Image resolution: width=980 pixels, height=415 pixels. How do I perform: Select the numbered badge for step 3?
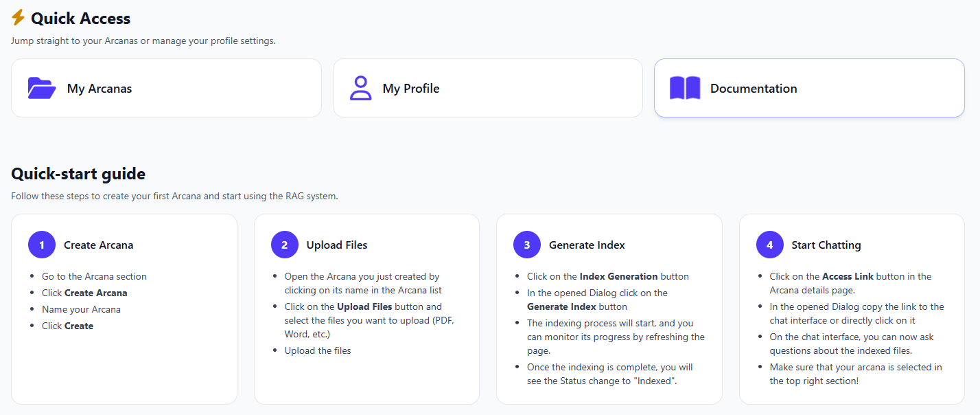point(527,245)
